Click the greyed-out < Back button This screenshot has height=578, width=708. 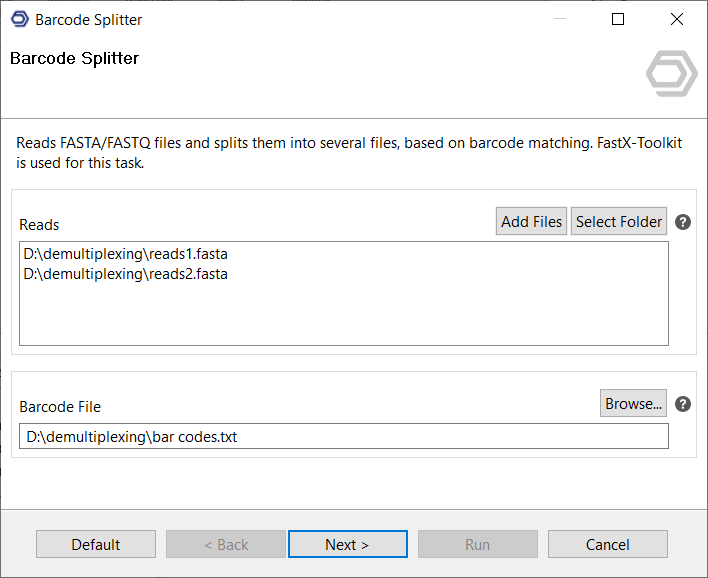click(226, 544)
